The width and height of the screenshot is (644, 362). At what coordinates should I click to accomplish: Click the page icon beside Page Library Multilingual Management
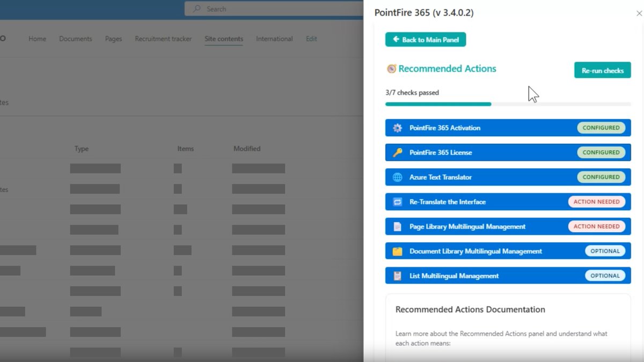tap(397, 227)
